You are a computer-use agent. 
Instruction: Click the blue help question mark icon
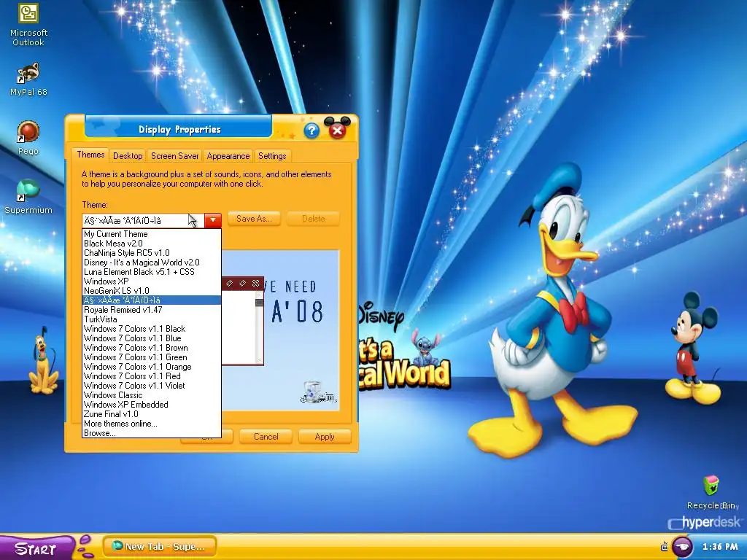[x=311, y=131]
